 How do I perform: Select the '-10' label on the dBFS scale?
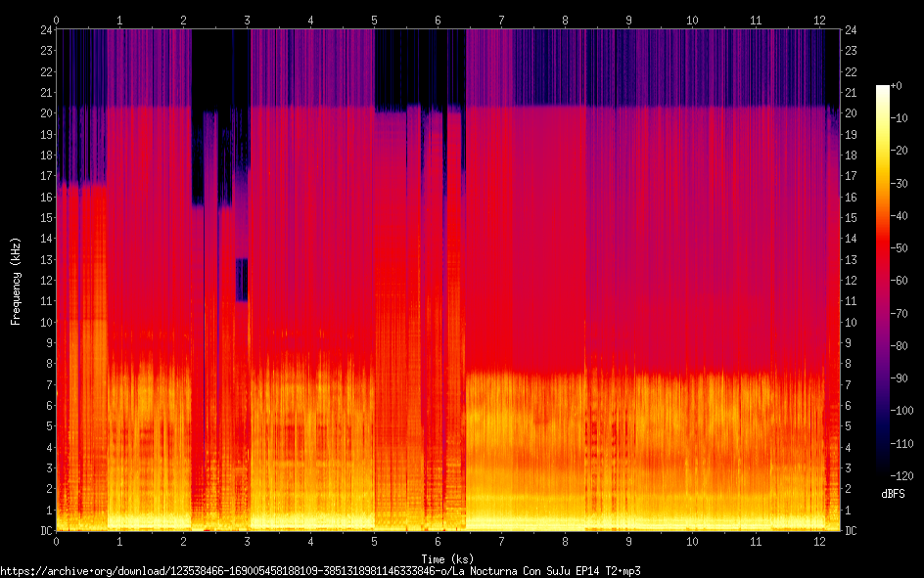tap(900, 118)
